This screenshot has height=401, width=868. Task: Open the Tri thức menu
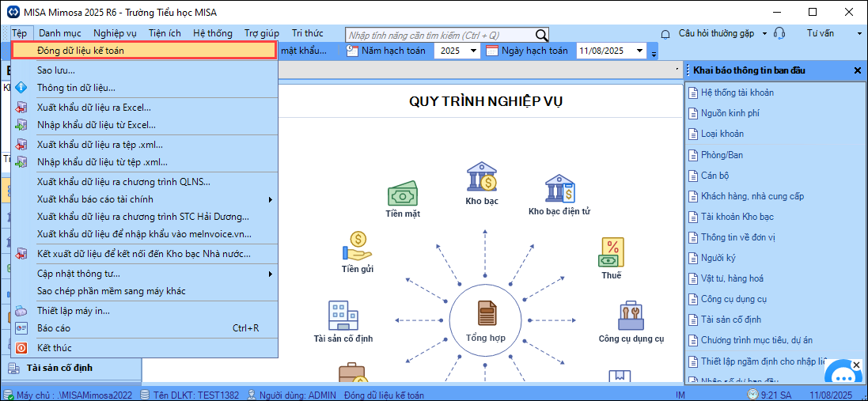308,33
